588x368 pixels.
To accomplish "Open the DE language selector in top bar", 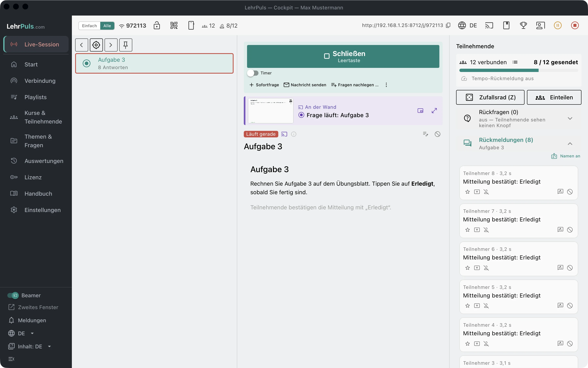I will (x=468, y=25).
